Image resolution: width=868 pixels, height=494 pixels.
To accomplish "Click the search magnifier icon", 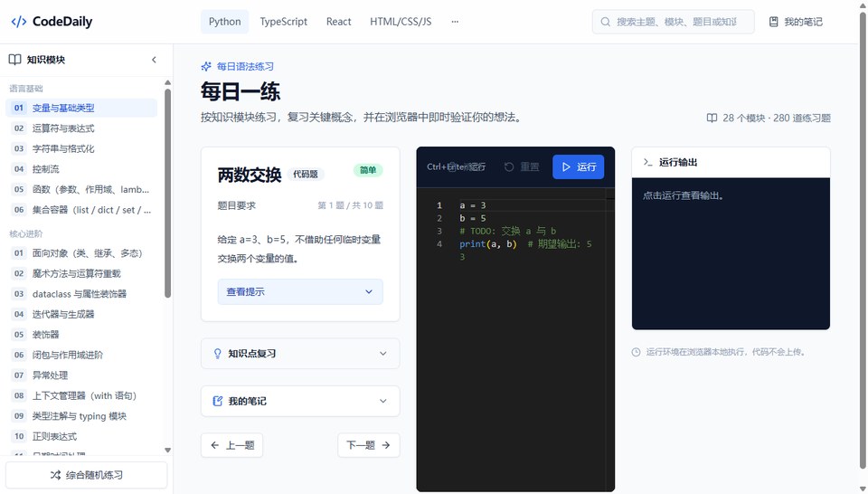I will coord(606,22).
